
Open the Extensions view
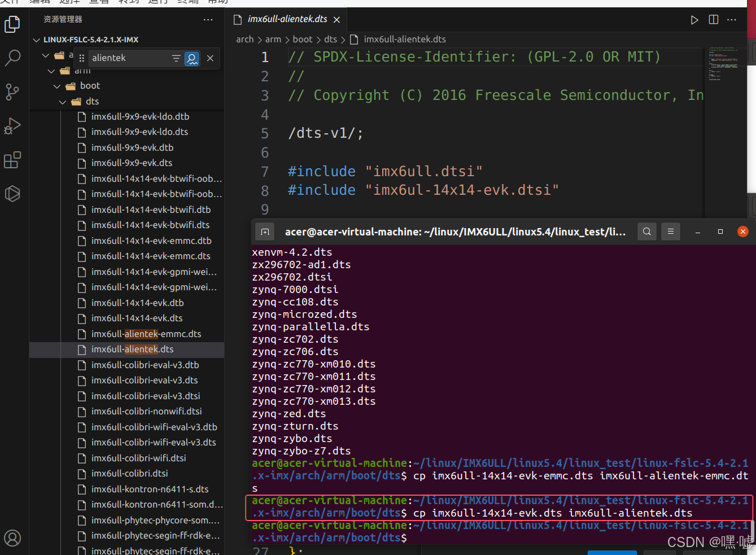(12, 160)
